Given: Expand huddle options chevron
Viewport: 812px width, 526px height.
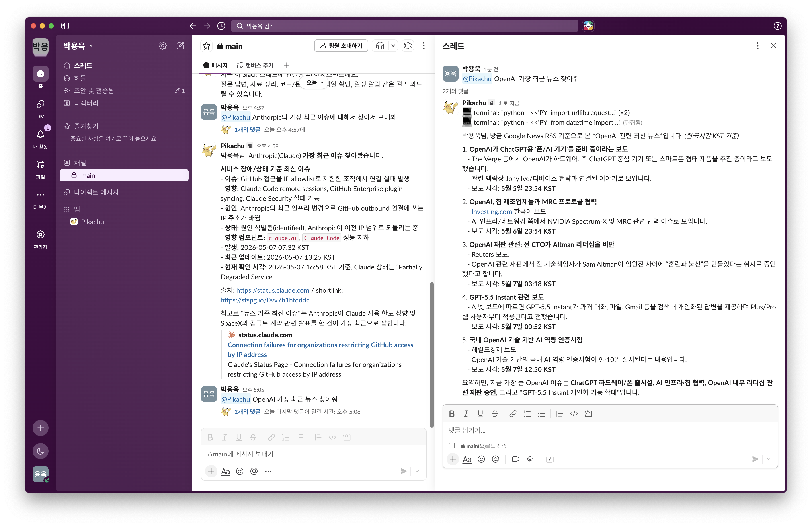Looking at the screenshot, I should point(393,46).
